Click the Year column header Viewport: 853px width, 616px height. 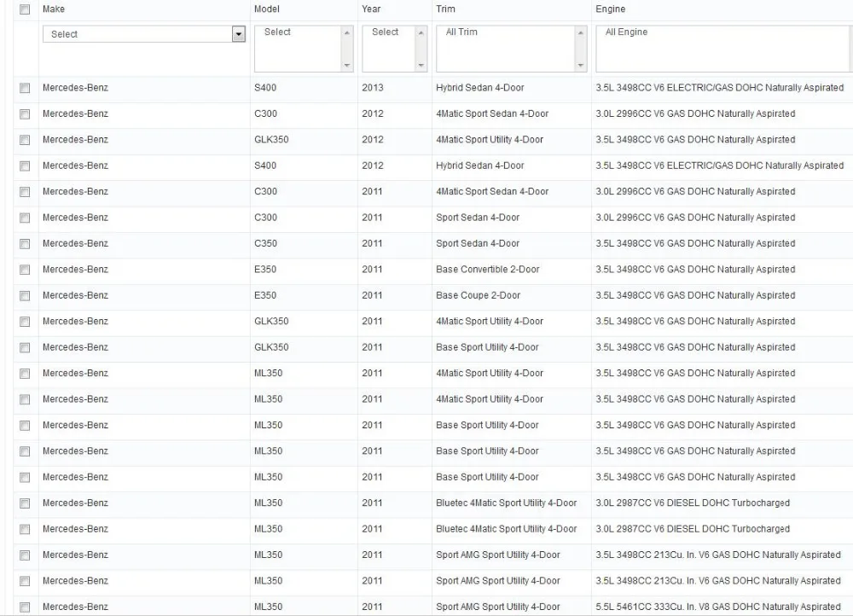pyautogui.click(x=371, y=9)
